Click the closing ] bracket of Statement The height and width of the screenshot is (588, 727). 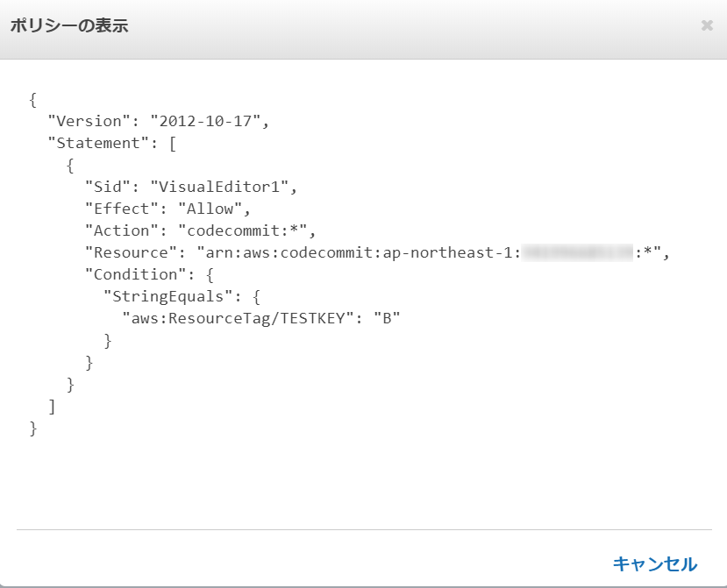coord(52,407)
